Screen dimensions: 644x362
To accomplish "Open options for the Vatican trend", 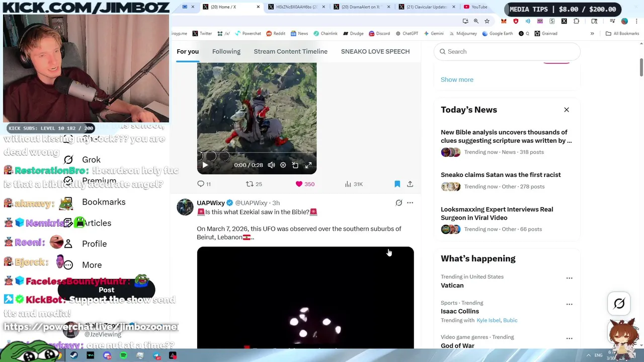I will tap(569, 278).
